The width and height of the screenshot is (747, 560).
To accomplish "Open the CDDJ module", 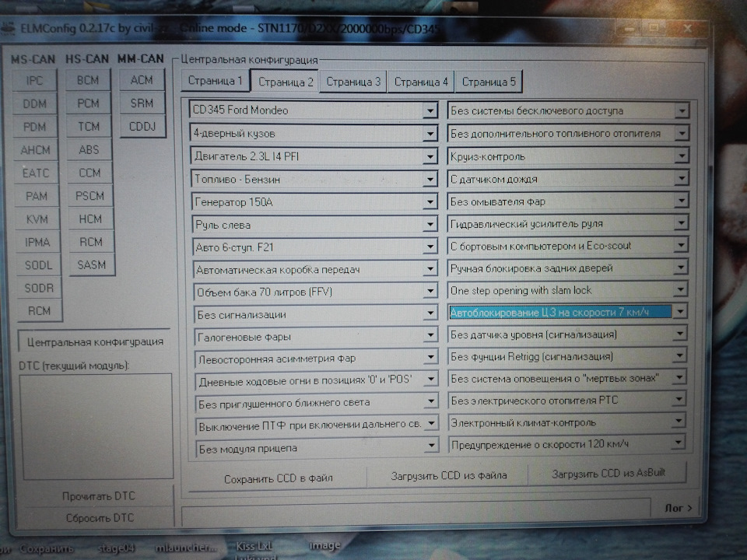I will (x=142, y=126).
